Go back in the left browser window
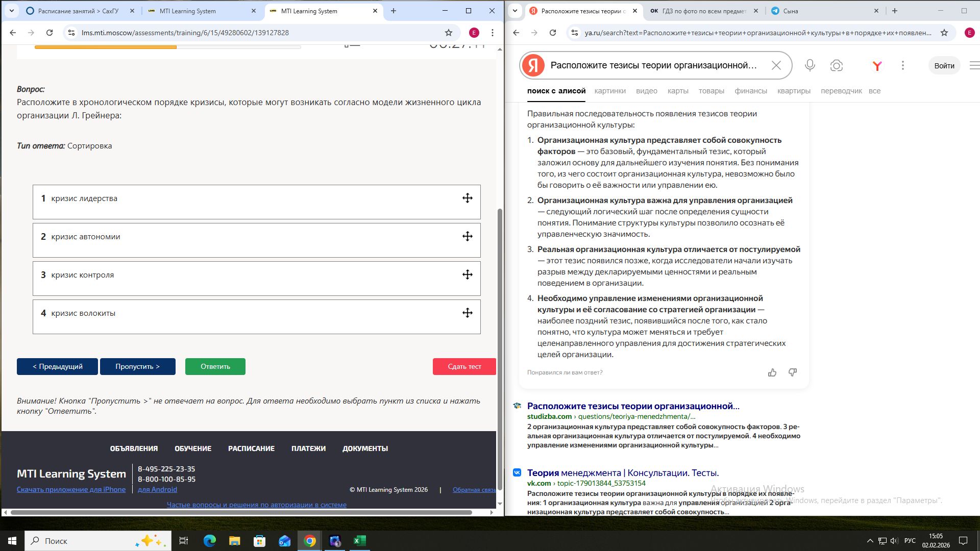 pos(13,33)
